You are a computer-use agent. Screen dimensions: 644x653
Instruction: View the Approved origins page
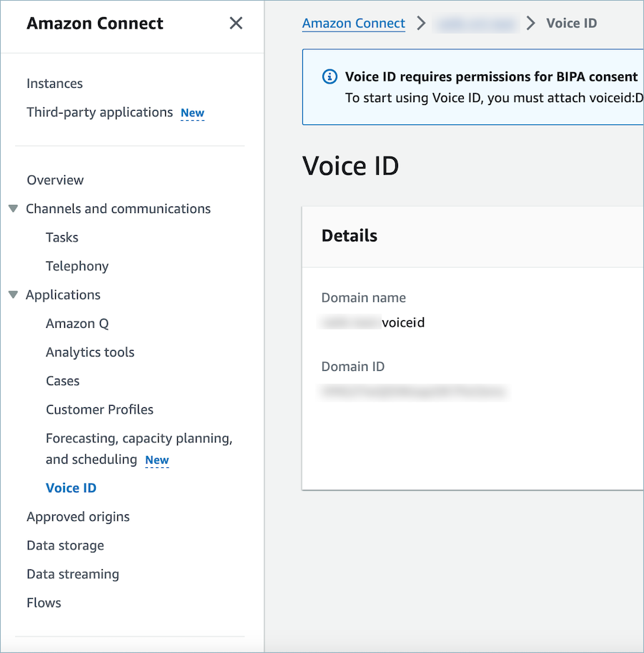click(x=78, y=517)
